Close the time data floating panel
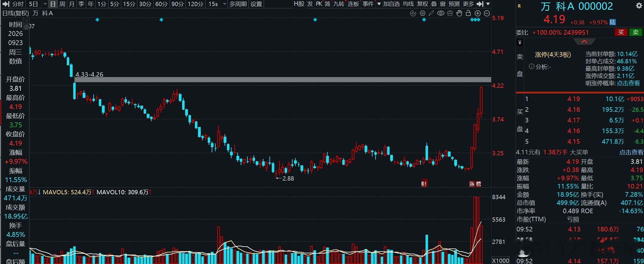 pos(26,21)
